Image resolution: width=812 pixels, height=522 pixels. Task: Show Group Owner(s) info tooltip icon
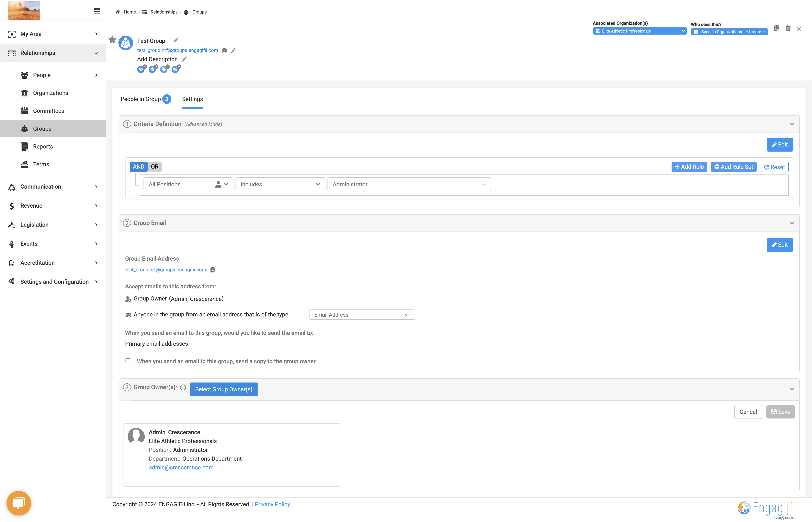pos(183,387)
